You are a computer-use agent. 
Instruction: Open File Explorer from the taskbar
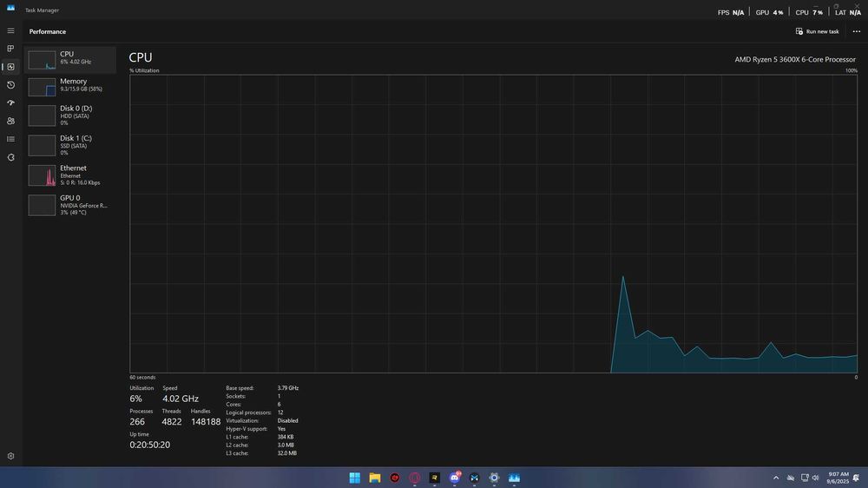click(375, 478)
